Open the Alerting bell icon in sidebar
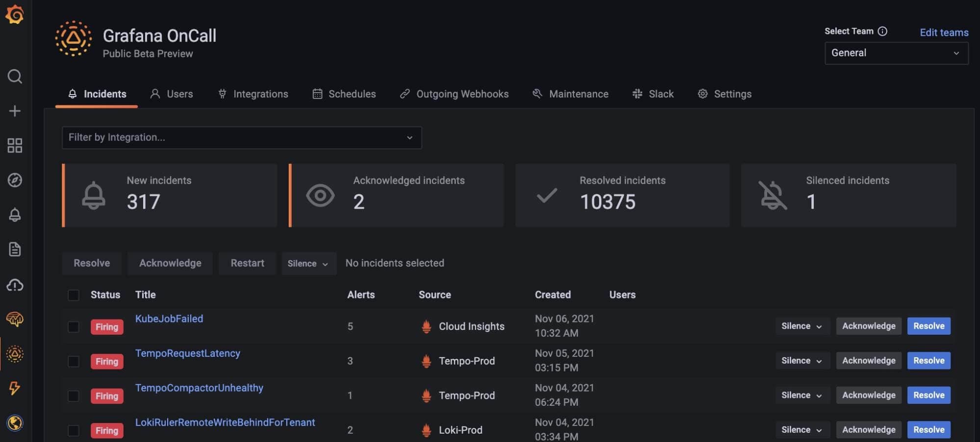 pos(15,215)
